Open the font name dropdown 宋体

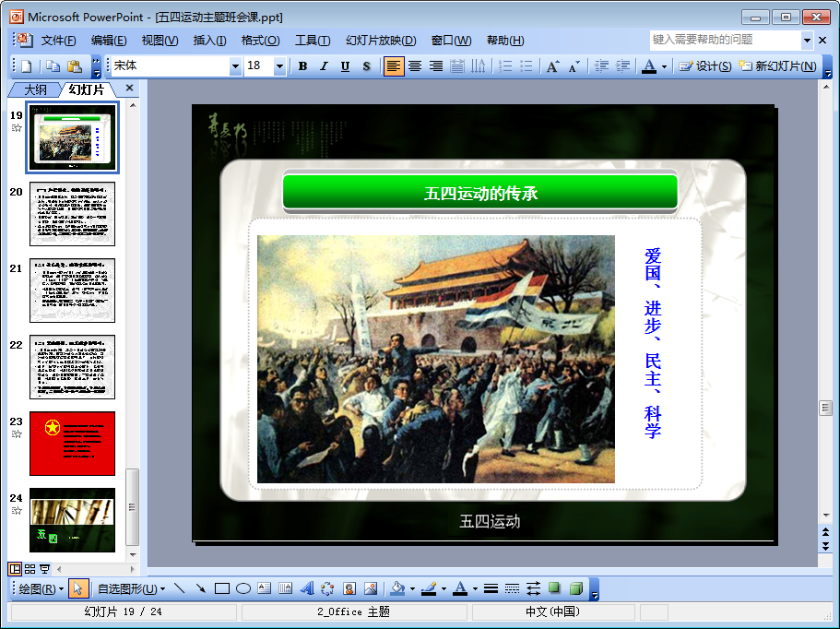[x=235, y=66]
